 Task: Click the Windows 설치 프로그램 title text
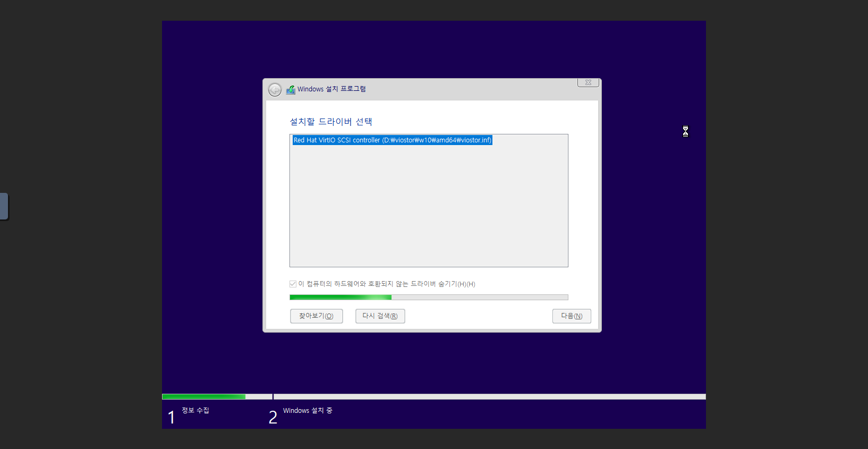[x=331, y=89]
